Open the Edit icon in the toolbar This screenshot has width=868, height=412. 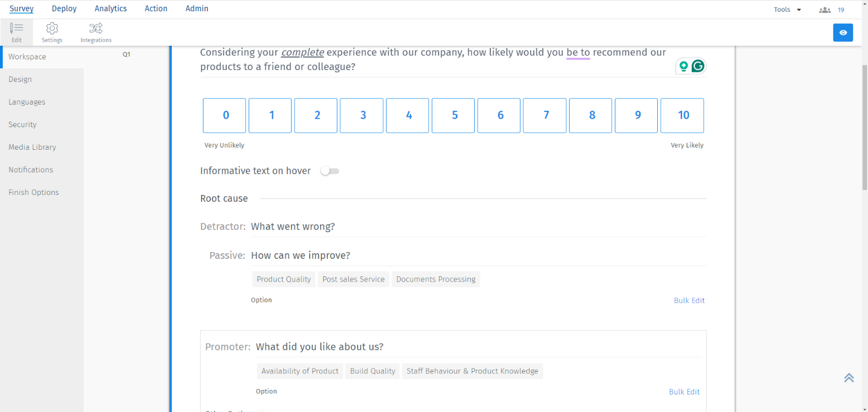pyautogui.click(x=16, y=32)
